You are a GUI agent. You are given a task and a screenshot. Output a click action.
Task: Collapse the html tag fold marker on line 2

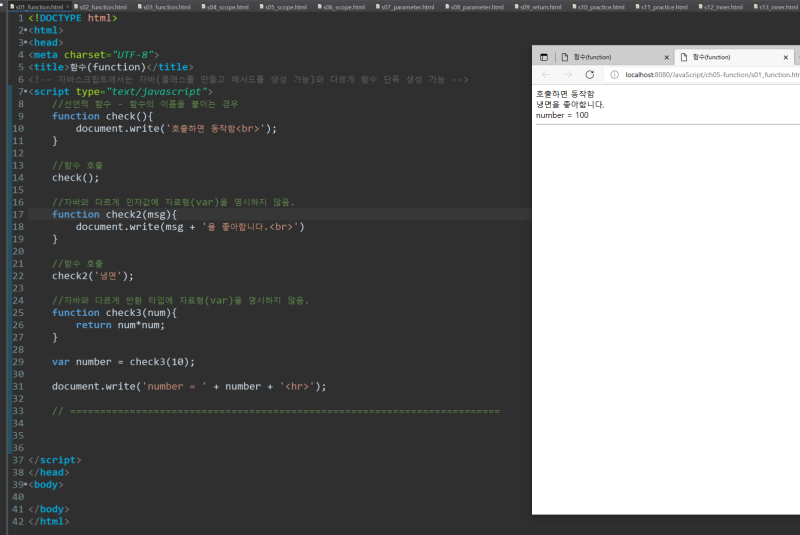click(25, 31)
